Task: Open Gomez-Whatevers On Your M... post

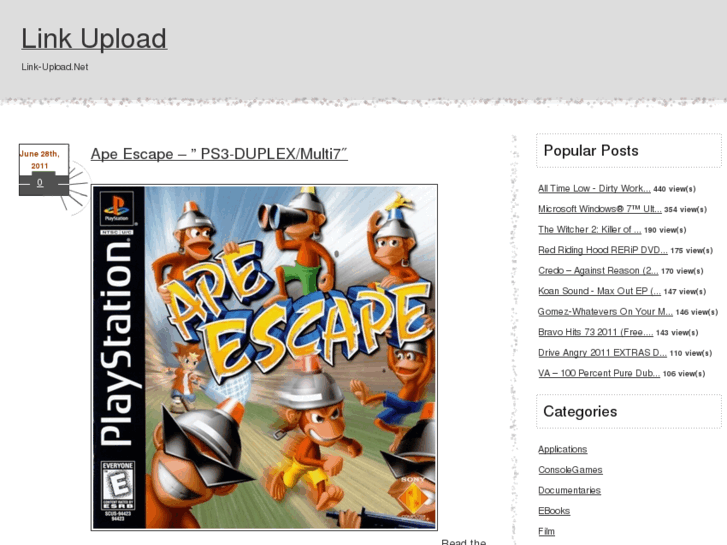Action: pyautogui.click(x=605, y=311)
